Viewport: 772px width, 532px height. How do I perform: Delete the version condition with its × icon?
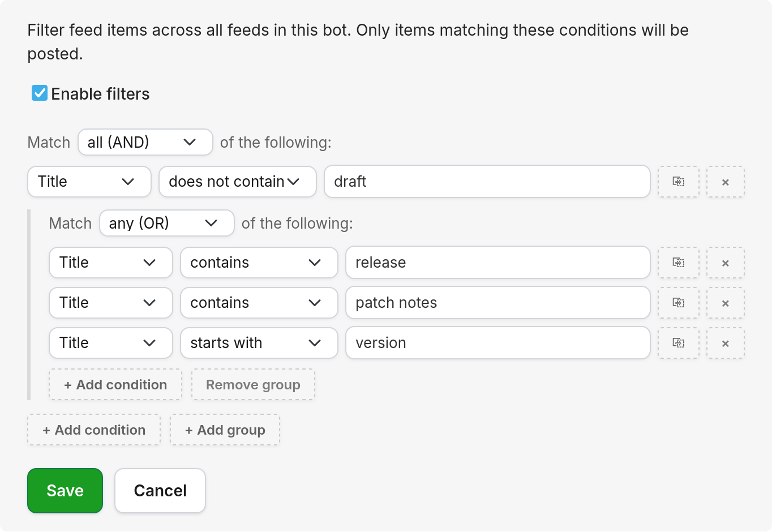tap(725, 343)
